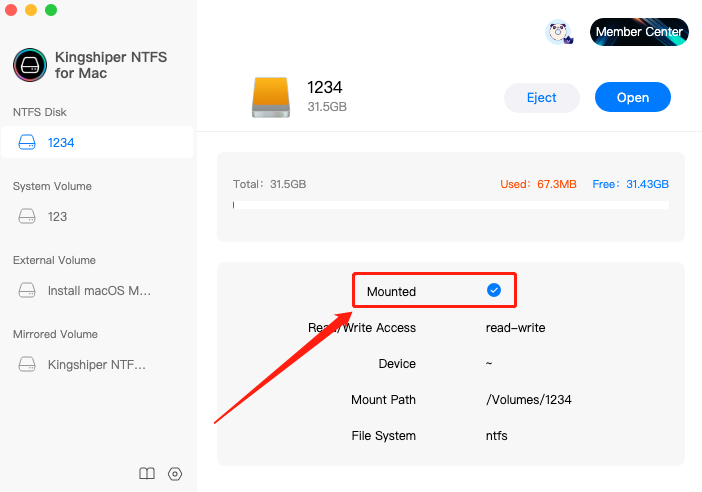This screenshot has width=702, height=492.
Task: Click the Kingshiper NTFS for Mac title
Action: tap(111, 65)
